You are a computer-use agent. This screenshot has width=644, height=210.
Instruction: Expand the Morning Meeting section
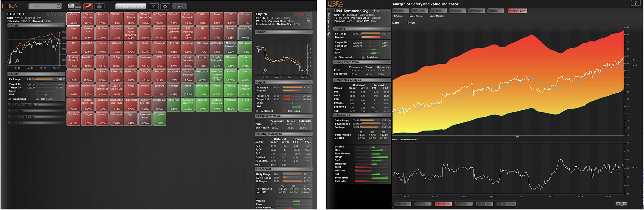click(37, 117)
